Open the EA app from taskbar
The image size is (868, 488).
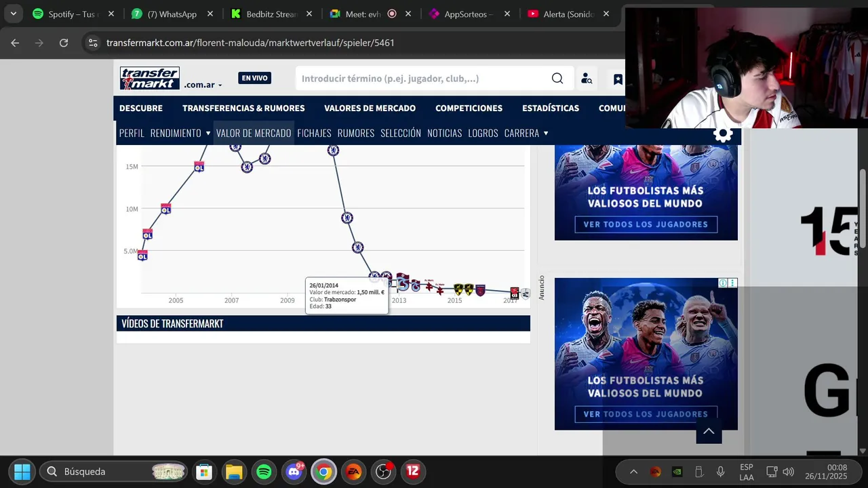pyautogui.click(x=354, y=471)
